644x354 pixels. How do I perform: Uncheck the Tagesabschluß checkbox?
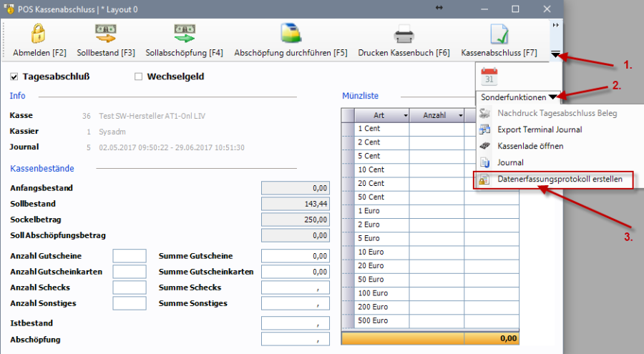coord(14,77)
